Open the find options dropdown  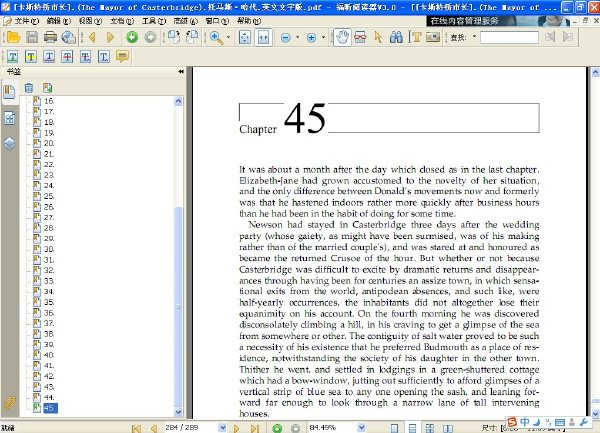pyautogui.click(x=474, y=37)
